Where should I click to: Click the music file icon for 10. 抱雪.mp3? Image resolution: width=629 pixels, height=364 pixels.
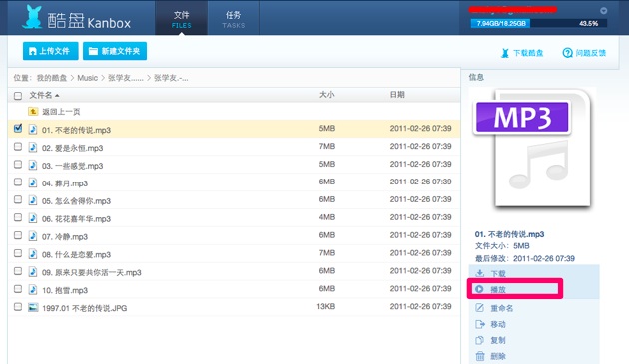(33, 290)
